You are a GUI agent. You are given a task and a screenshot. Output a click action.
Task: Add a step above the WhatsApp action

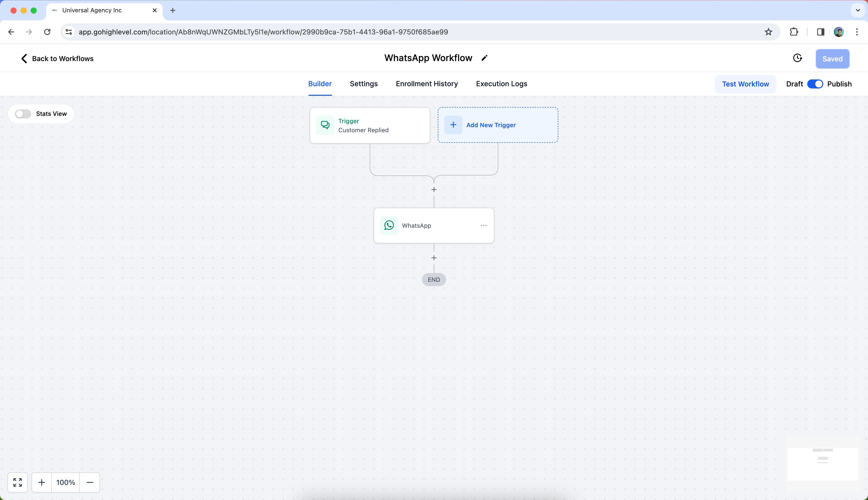434,190
